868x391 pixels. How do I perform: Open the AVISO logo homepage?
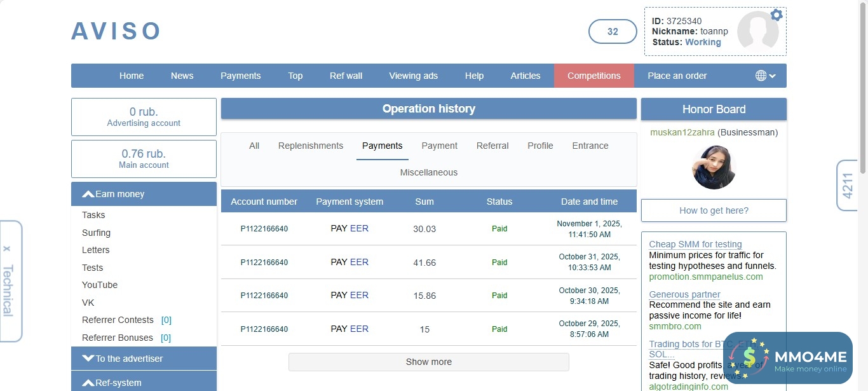coord(116,31)
